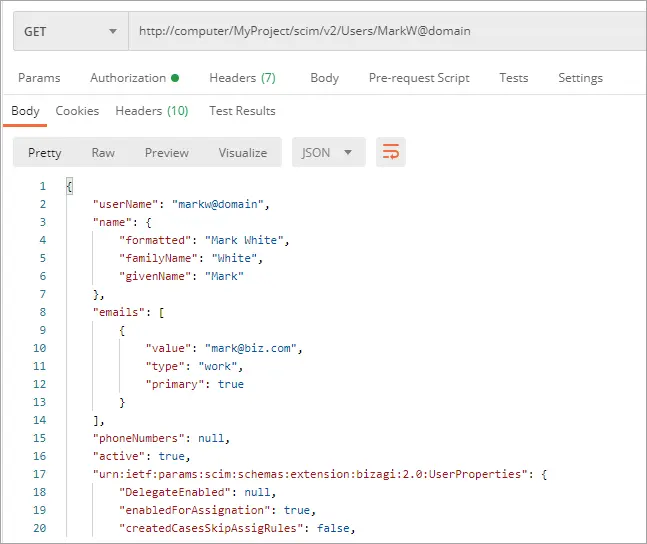Select the response Body tab
The height and width of the screenshot is (544, 647).
(x=25, y=111)
